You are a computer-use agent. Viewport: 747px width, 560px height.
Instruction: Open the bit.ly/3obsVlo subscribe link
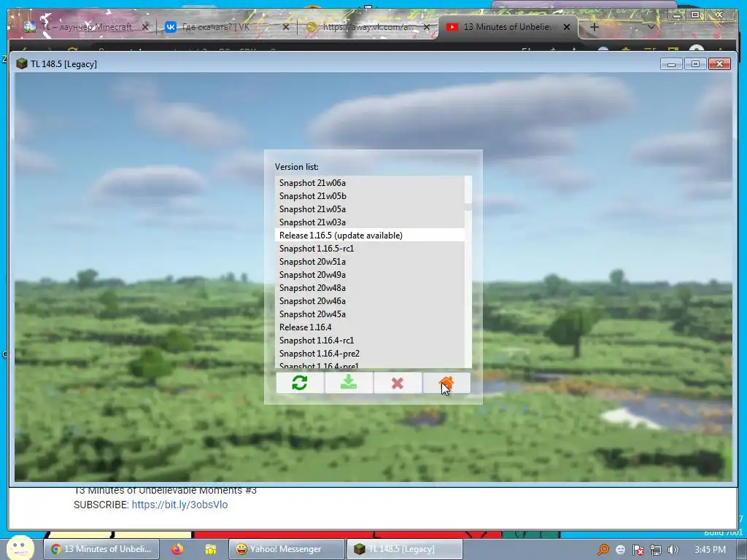[179, 505]
